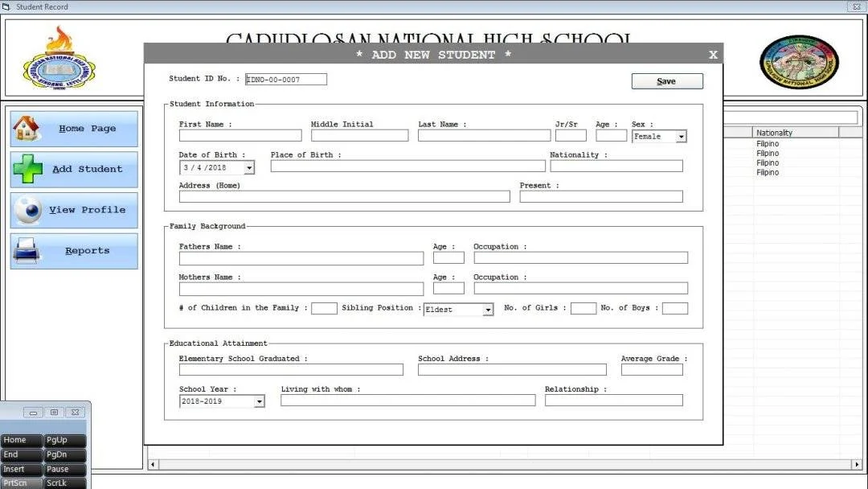Click the School Address field
This screenshot has height=489, width=868.
click(512, 370)
